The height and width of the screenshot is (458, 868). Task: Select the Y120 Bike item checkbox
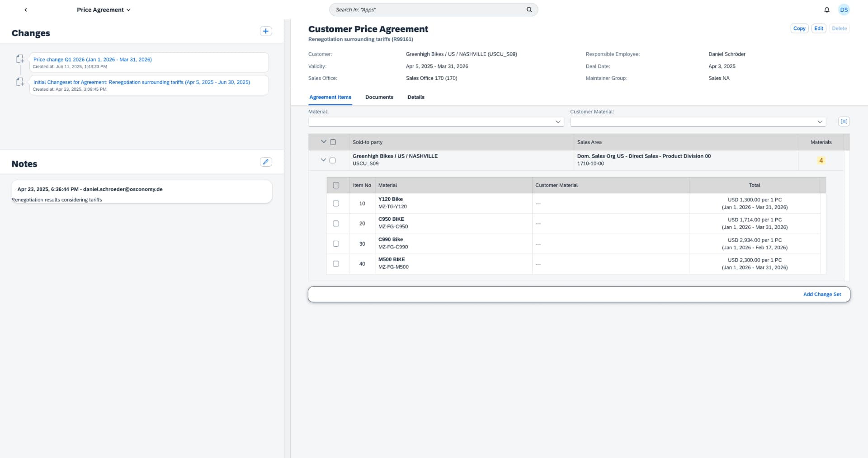[336, 204]
